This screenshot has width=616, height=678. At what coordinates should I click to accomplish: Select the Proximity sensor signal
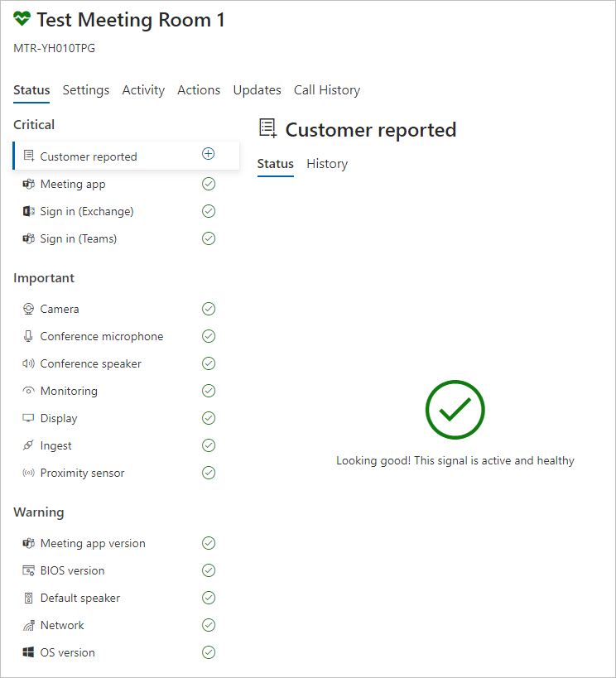coord(126,473)
